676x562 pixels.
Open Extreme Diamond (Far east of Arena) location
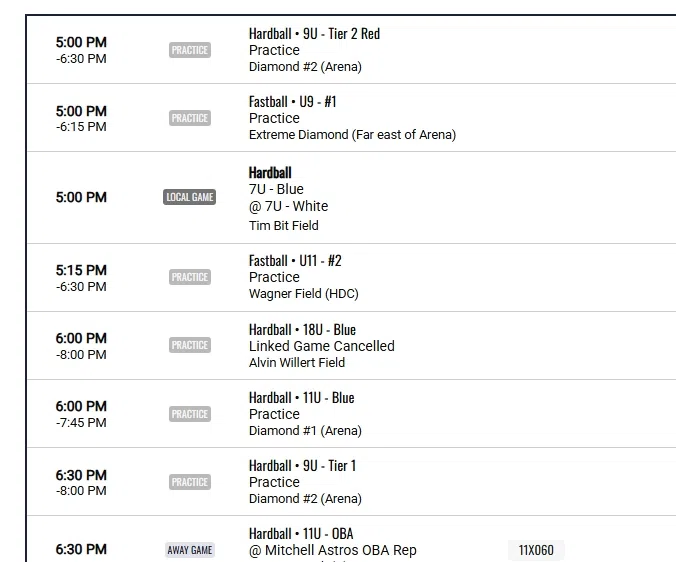tap(352, 135)
